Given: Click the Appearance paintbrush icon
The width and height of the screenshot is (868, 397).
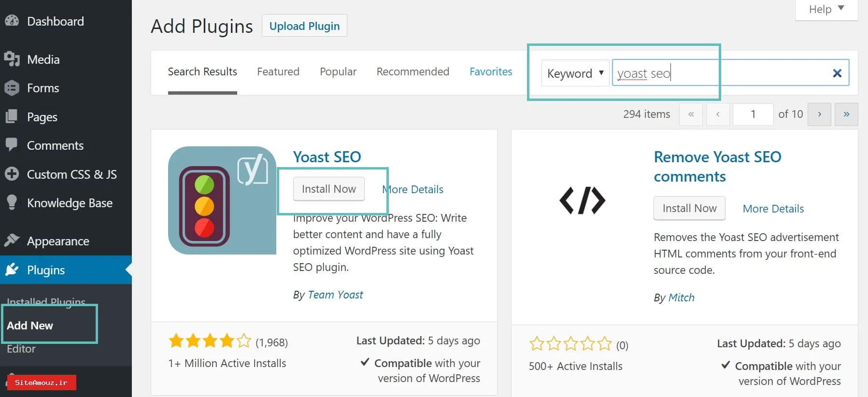Looking at the screenshot, I should pos(12,241).
